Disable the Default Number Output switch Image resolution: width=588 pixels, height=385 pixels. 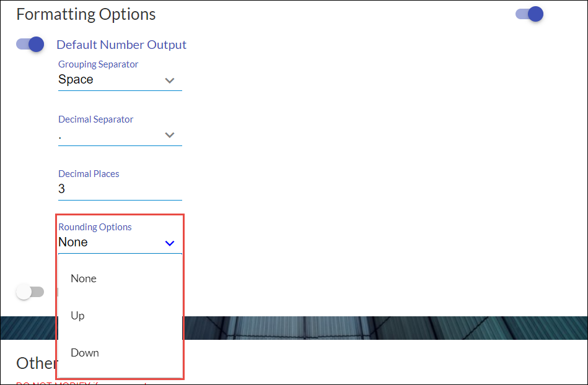tap(30, 44)
